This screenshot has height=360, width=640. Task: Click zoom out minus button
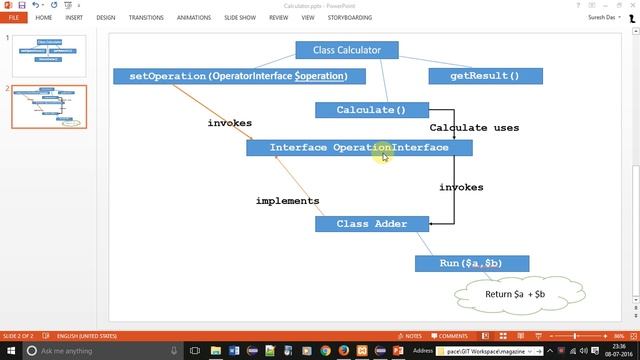click(551, 336)
